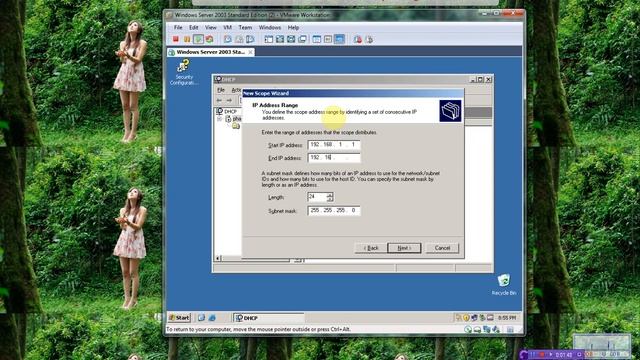Click the last icon in VMware toolbar
The height and width of the screenshot is (360, 640).
(x=369, y=39)
